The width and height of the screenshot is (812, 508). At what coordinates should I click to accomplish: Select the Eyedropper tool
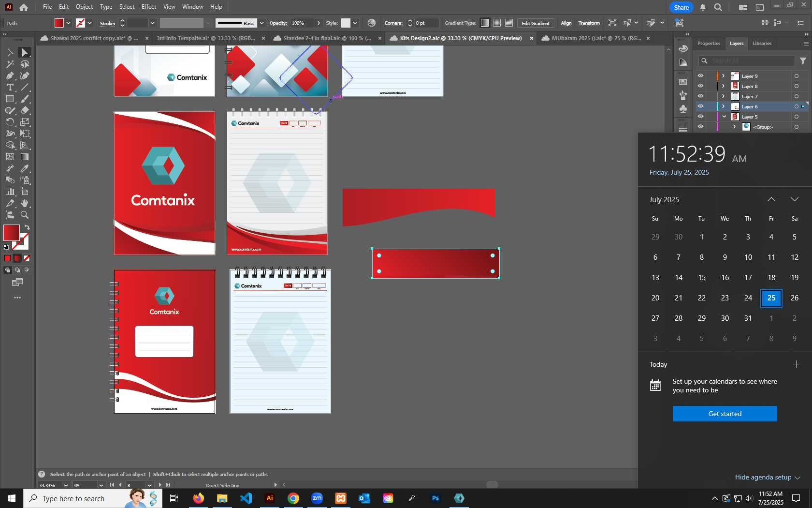pos(25,168)
